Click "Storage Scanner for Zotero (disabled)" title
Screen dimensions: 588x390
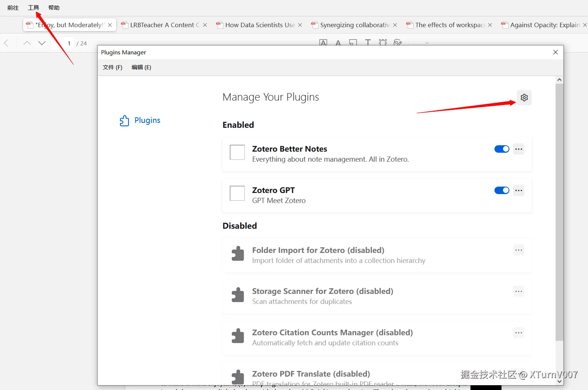pos(323,291)
